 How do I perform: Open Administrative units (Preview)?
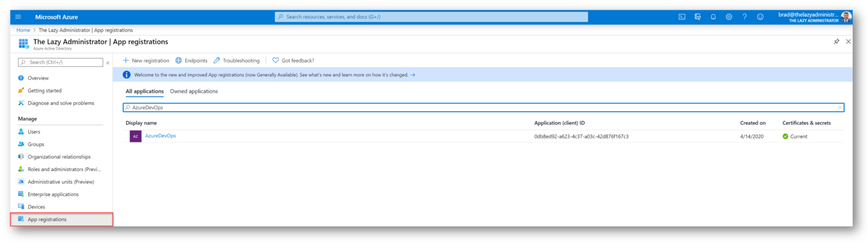tap(60, 181)
